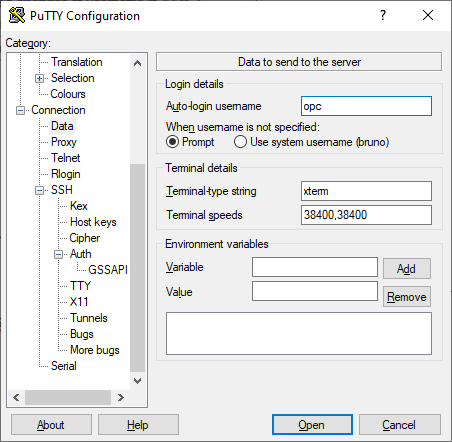The width and height of the screenshot is (452, 442).
Task: Open the Serial category
Action: [x=64, y=366]
